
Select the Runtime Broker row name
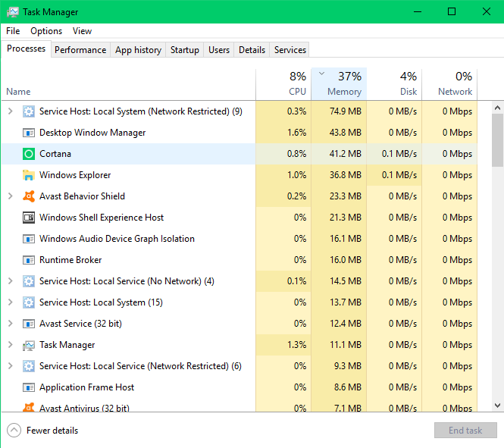[x=70, y=260]
